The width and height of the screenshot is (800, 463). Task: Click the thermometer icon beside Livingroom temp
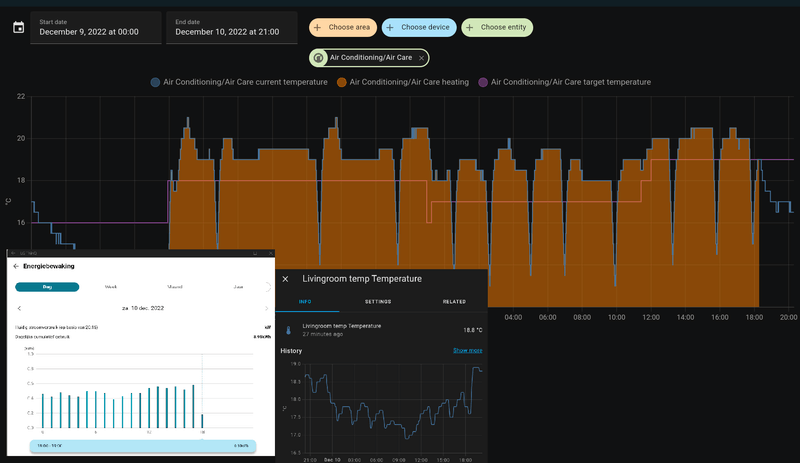coord(287,328)
